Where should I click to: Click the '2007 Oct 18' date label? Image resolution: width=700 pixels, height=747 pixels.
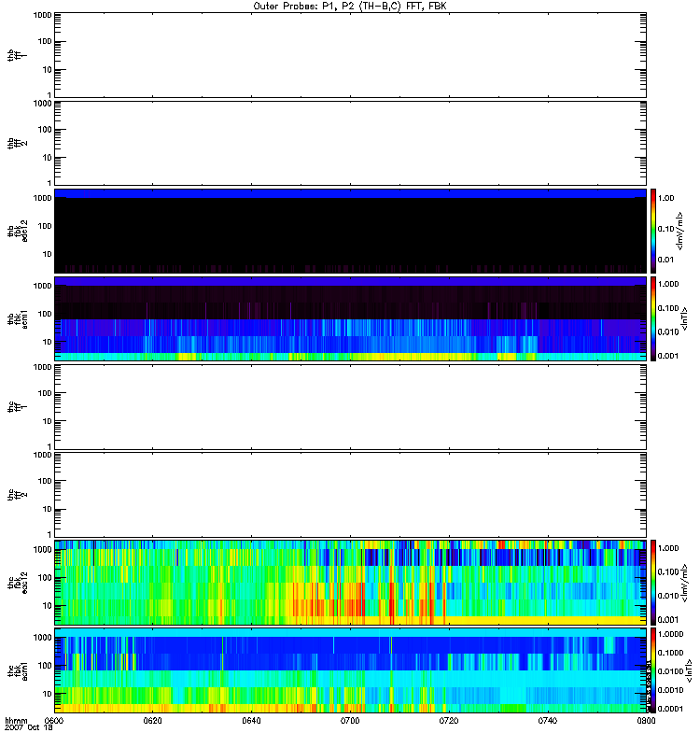(27, 728)
